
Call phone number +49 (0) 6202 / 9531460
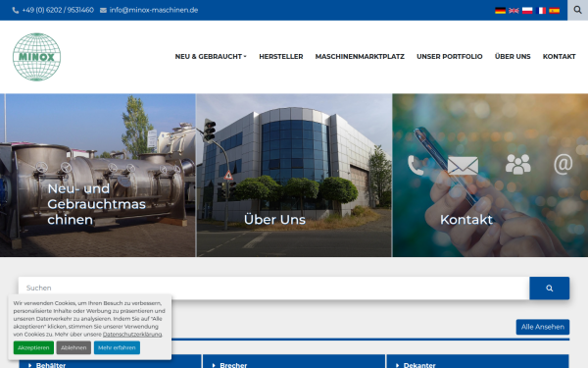[58, 10]
